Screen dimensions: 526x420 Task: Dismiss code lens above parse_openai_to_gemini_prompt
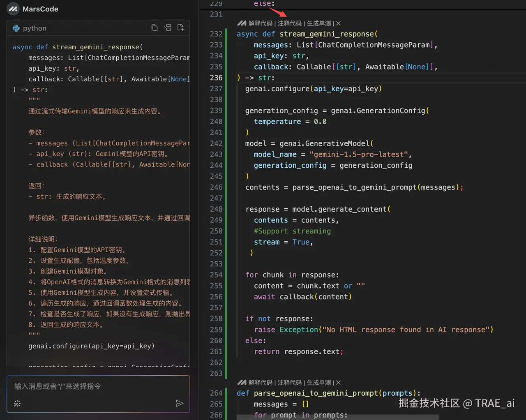pyautogui.click(x=338, y=383)
